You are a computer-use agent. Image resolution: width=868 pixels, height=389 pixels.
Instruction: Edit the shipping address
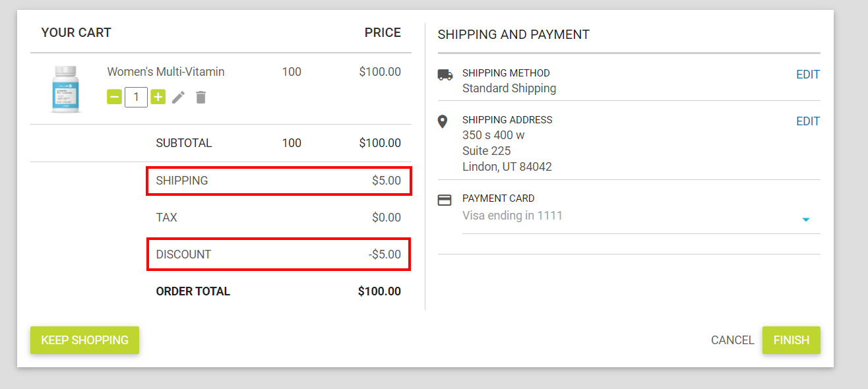pyautogui.click(x=808, y=121)
